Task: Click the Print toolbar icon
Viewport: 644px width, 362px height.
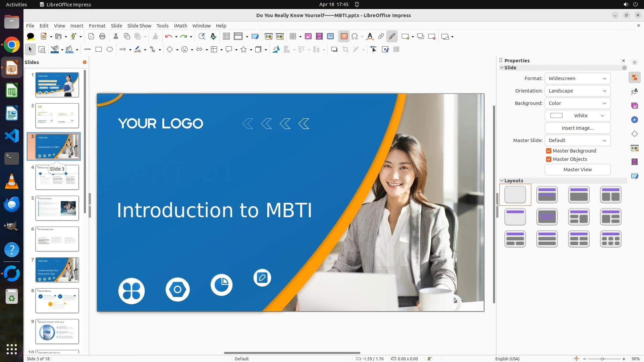Action: click(102, 37)
